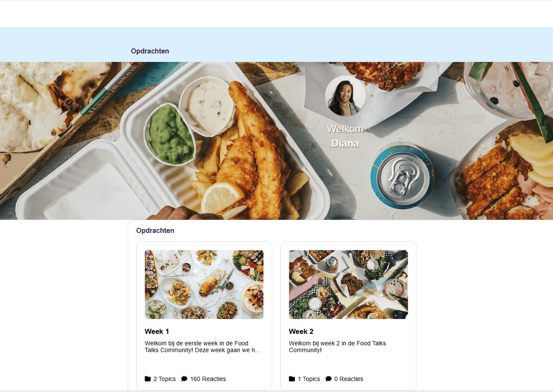Image resolution: width=553 pixels, height=392 pixels.
Task: Click the speech bubble icon in Week 2
Action: [329, 379]
